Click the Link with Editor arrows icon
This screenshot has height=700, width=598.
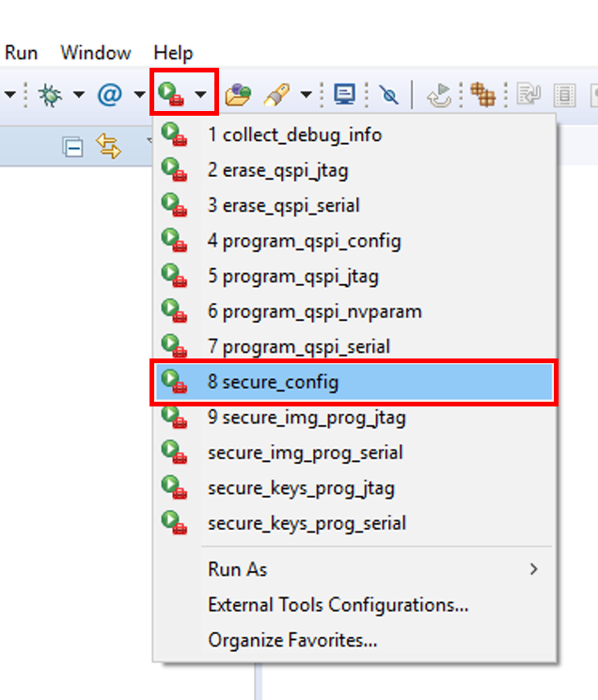108,147
